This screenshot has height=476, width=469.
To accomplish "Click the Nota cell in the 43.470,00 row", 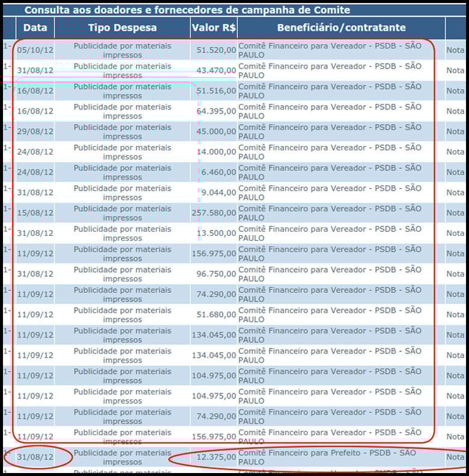I will click(x=455, y=70).
